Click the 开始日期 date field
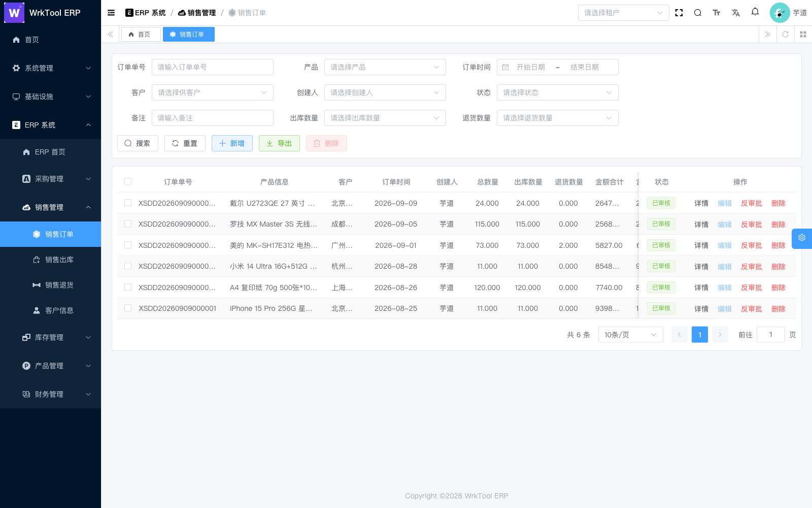The image size is (812, 508). point(531,67)
